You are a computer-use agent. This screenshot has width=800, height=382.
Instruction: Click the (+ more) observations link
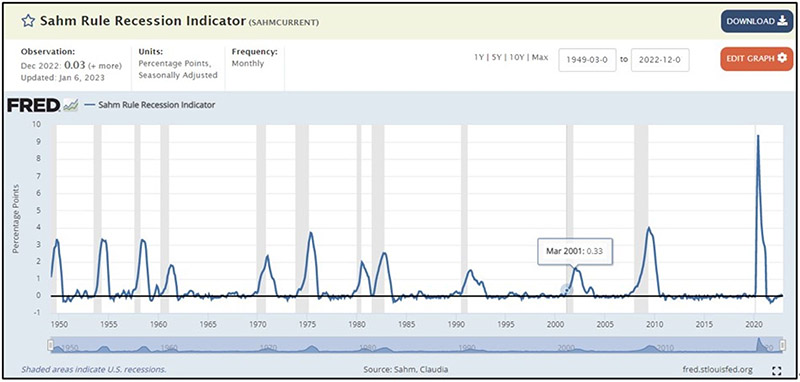click(105, 66)
